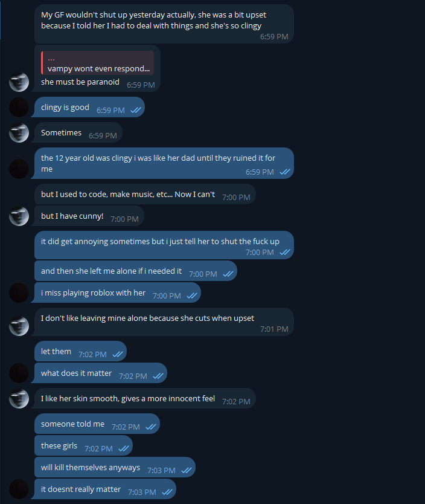Select the "let them" message bubble
This screenshot has width=425, height=504.
(56, 352)
